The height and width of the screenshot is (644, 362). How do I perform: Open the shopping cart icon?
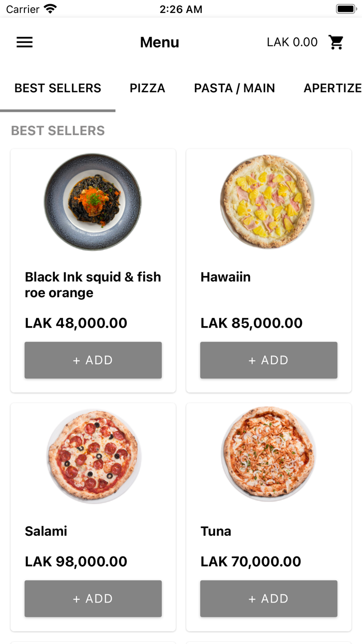click(x=336, y=42)
